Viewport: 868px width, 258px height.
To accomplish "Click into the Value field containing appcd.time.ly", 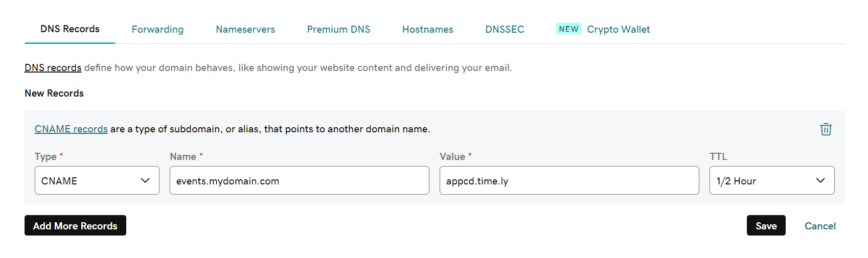I will (x=569, y=180).
